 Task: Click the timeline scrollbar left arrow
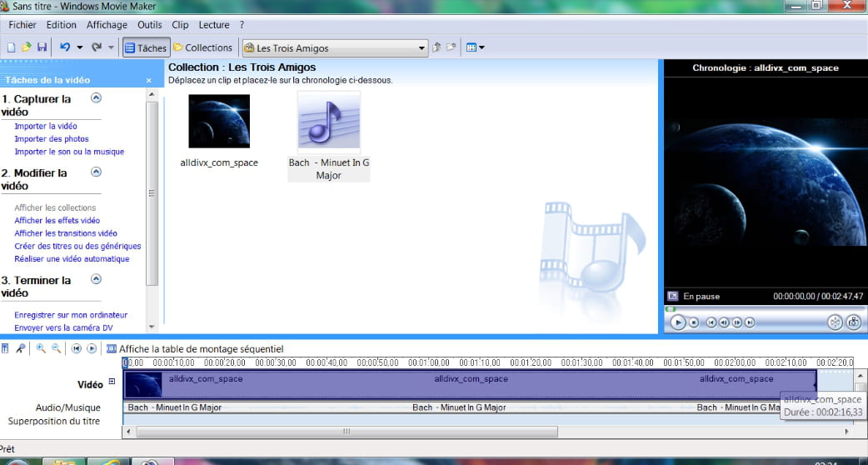pos(128,431)
